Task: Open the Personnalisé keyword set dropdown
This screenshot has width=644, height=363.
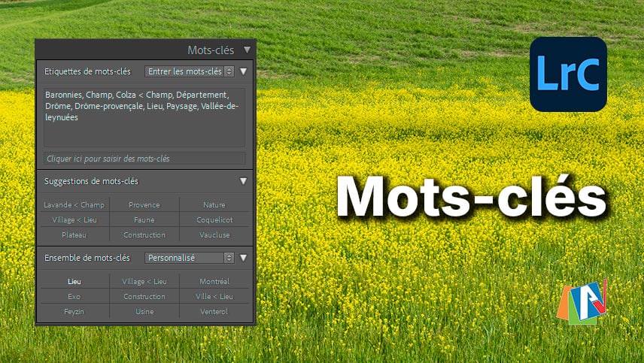Action: [190, 258]
